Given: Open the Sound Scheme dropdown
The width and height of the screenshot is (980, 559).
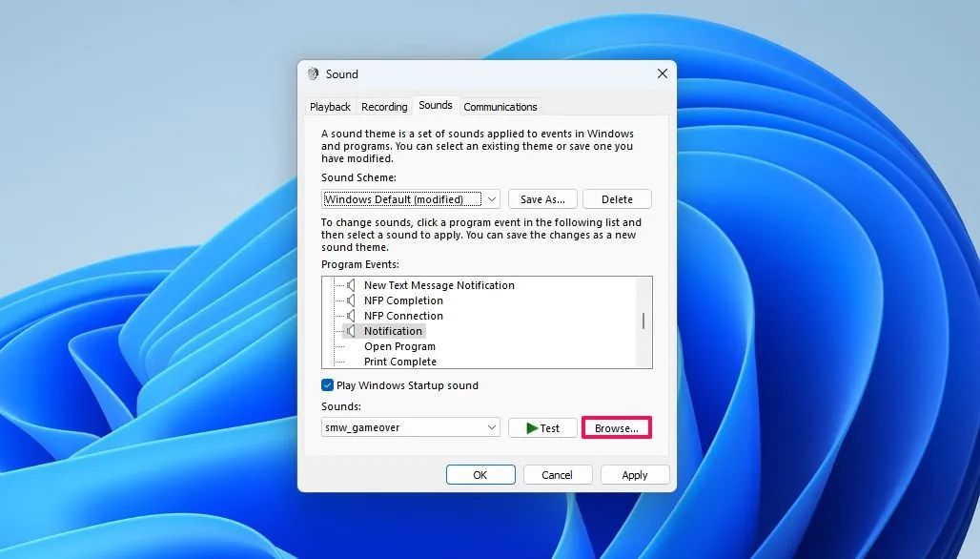Looking at the screenshot, I should click(x=411, y=199).
